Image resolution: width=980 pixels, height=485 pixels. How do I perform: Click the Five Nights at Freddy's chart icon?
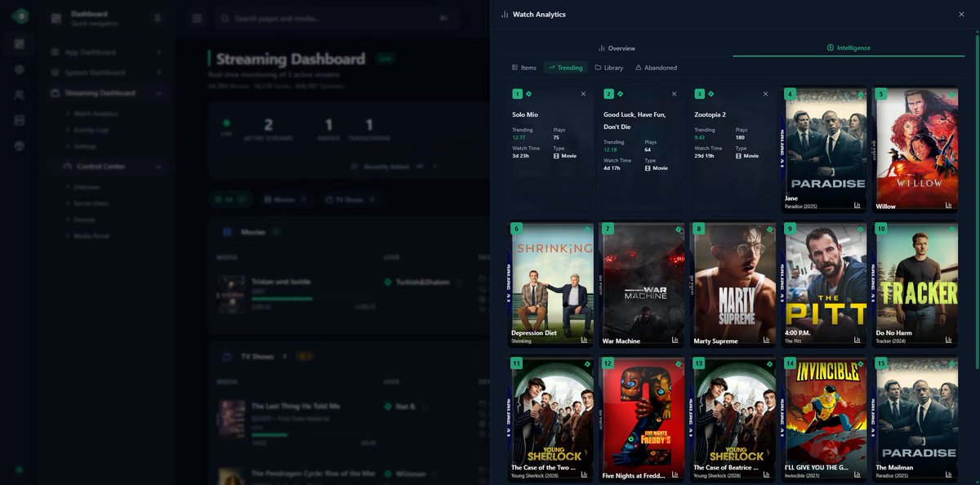coord(675,474)
